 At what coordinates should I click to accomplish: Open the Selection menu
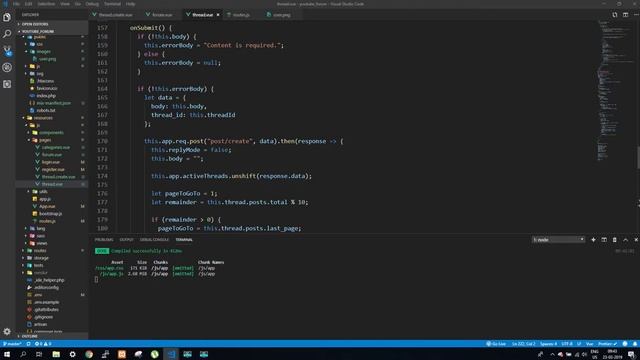[x=46, y=4]
